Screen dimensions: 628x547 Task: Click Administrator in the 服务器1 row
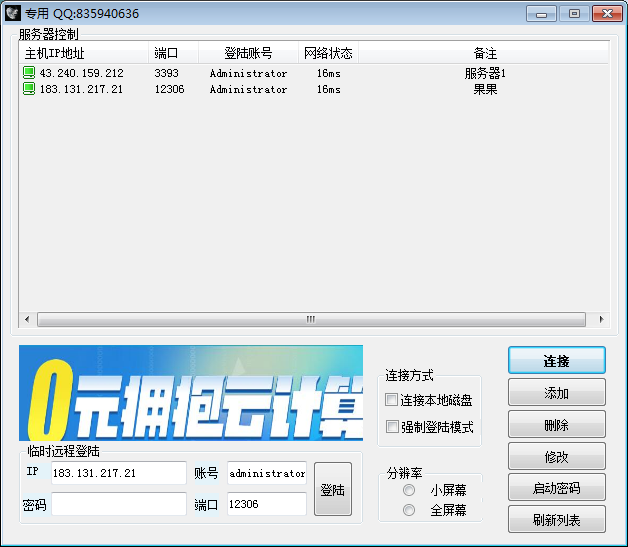click(x=248, y=73)
